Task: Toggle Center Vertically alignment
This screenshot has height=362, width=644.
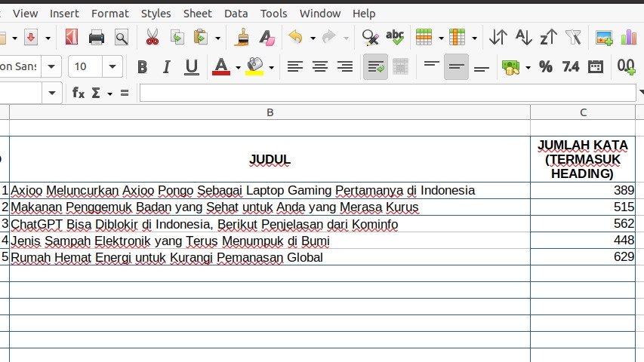Action: [x=456, y=66]
